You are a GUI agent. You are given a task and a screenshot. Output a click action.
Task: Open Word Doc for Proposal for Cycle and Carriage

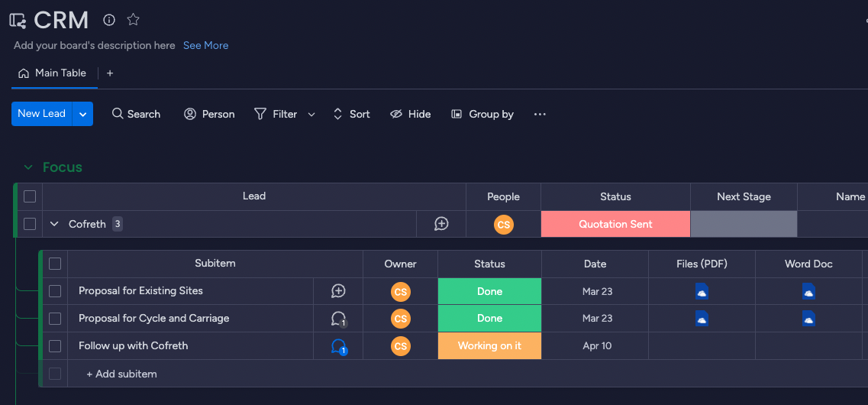point(808,319)
